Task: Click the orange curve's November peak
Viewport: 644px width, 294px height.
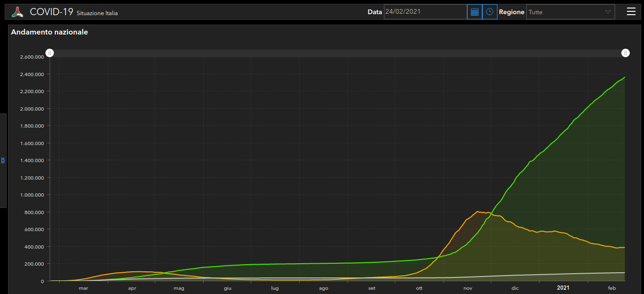Action: pos(477,211)
